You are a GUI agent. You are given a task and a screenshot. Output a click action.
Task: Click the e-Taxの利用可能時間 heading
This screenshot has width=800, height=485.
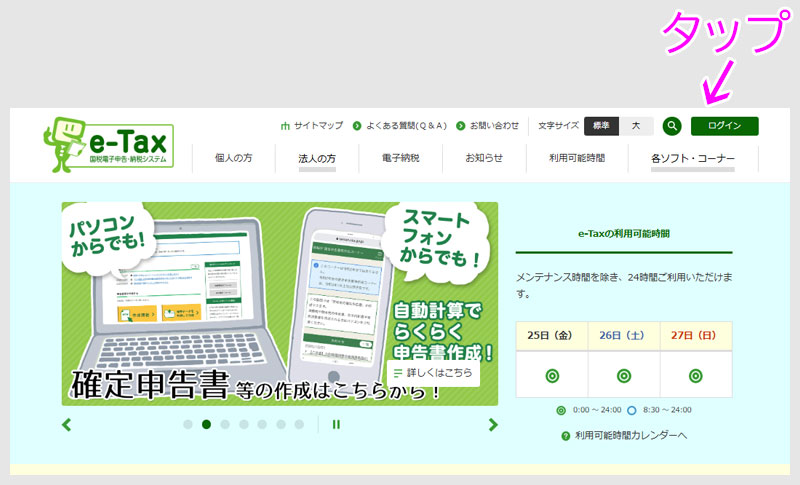(x=623, y=234)
